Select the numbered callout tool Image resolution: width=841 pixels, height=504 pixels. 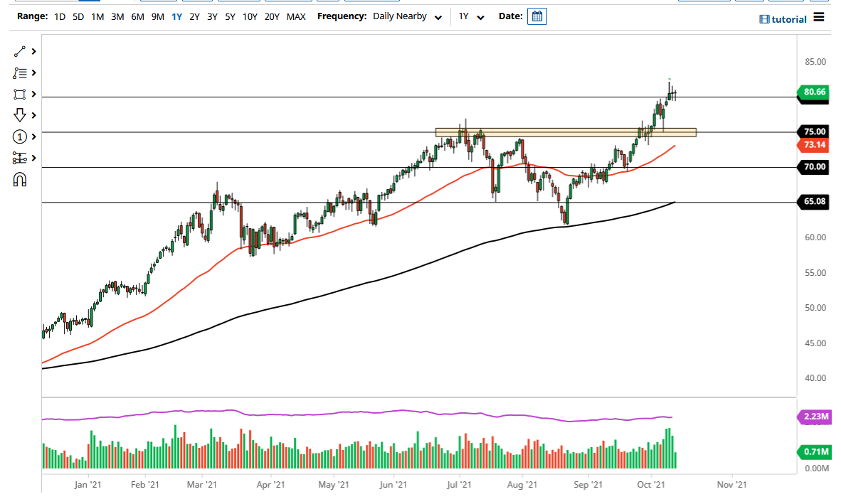(x=19, y=136)
